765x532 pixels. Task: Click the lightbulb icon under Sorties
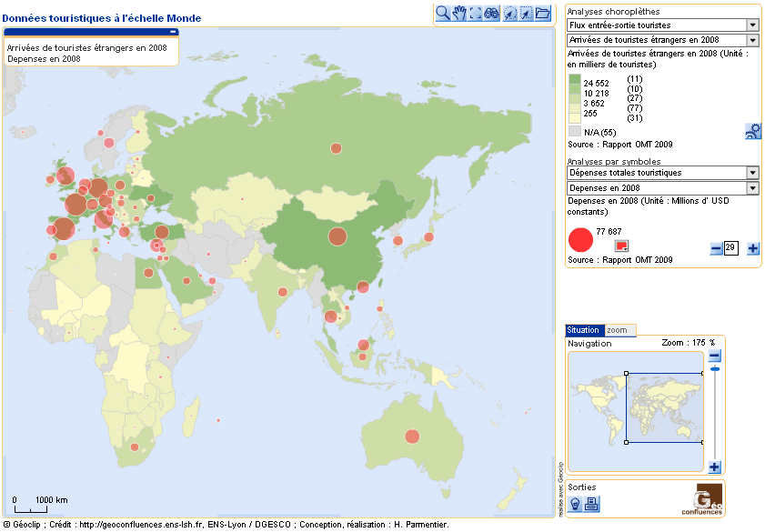coord(576,504)
